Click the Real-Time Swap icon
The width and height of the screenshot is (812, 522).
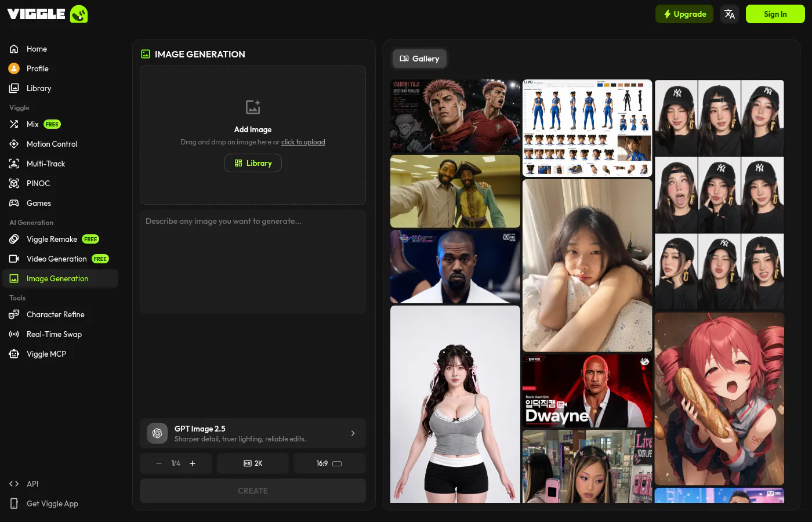14,334
